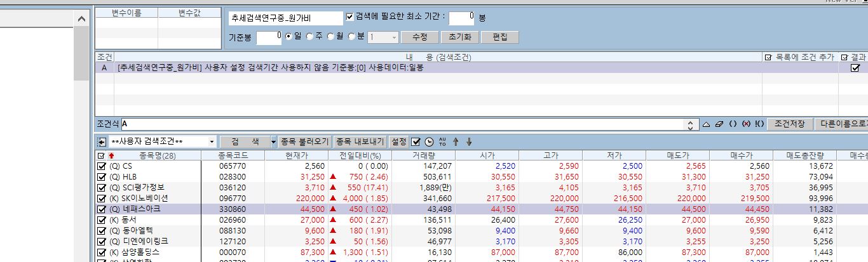Click the 종목 불러오기 button
The width and height of the screenshot is (868, 262).
coord(305,141)
